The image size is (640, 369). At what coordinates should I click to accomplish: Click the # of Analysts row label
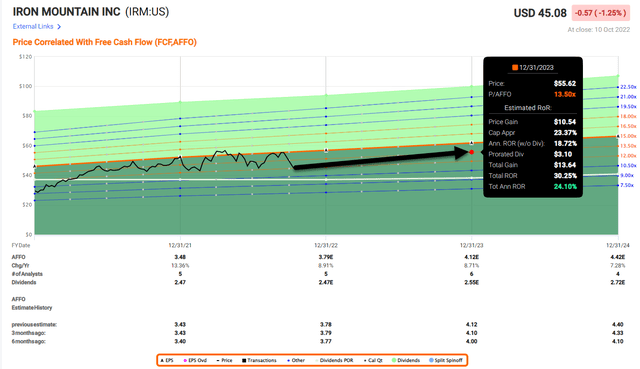(27, 274)
